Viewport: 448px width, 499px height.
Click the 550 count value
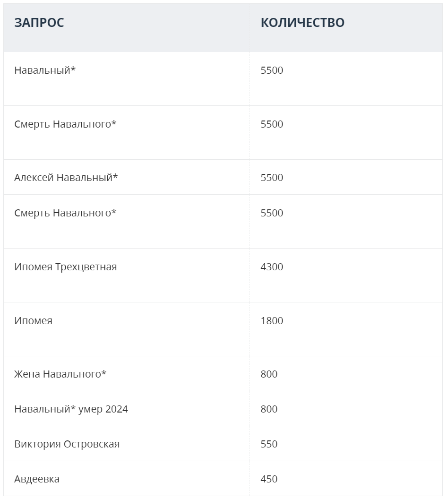click(x=269, y=444)
